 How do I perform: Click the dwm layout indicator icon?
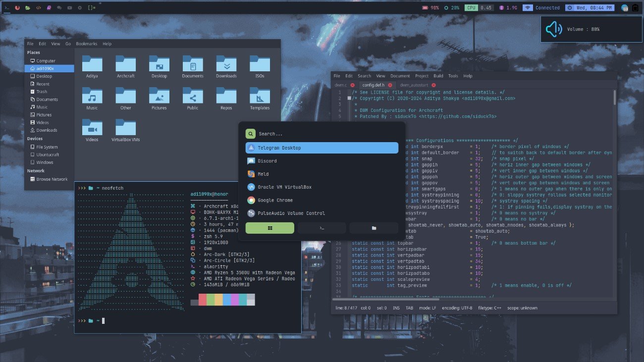coord(91,7)
